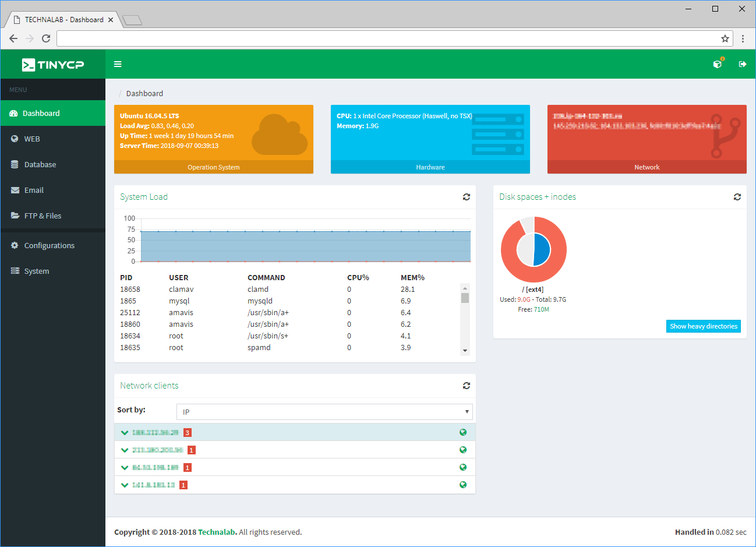Click the globe icon on the first network client
Screen dimensions: 756x547
point(463,432)
